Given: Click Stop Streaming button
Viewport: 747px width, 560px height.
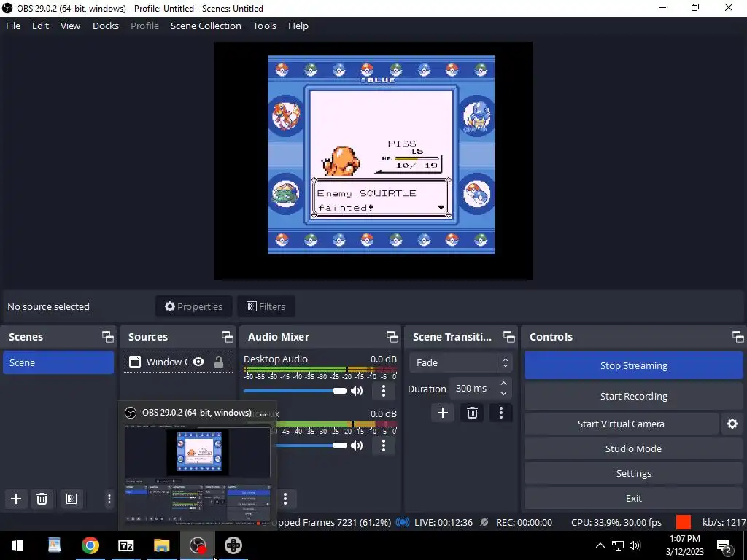Looking at the screenshot, I should pyautogui.click(x=634, y=366).
